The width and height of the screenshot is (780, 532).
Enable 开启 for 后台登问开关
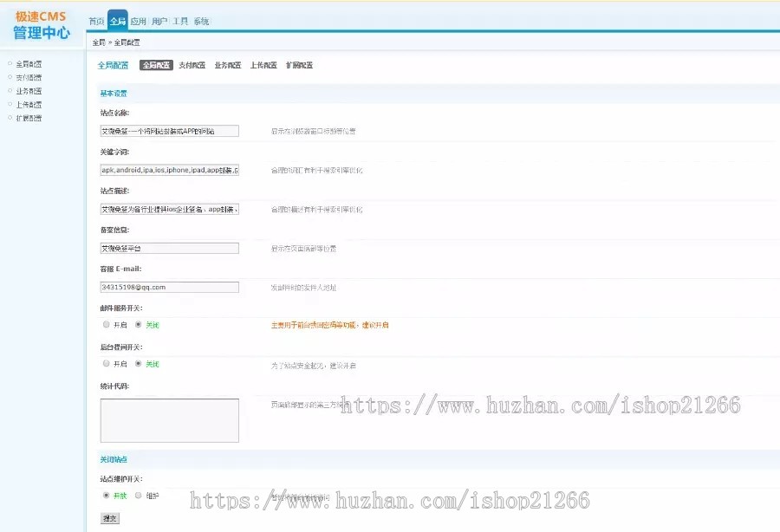click(105, 363)
